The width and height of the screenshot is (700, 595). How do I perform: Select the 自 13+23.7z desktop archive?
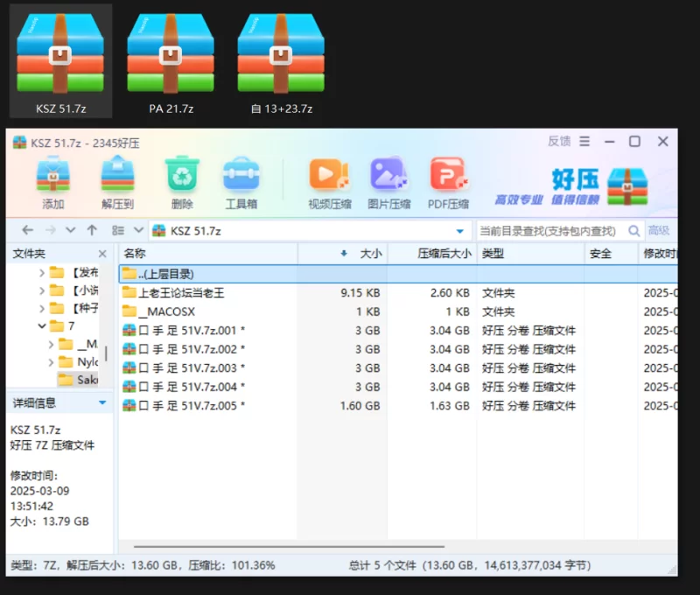(x=281, y=61)
